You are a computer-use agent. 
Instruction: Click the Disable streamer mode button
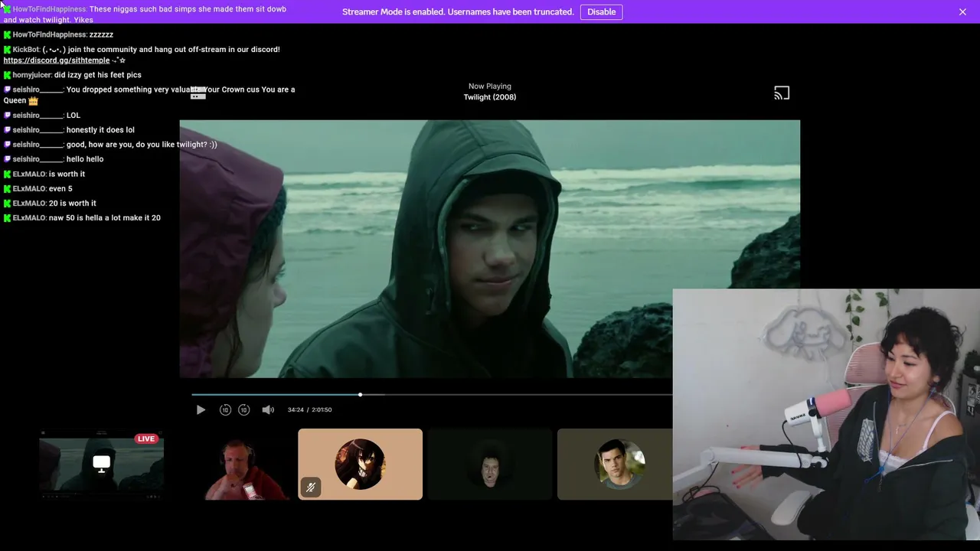point(601,11)
